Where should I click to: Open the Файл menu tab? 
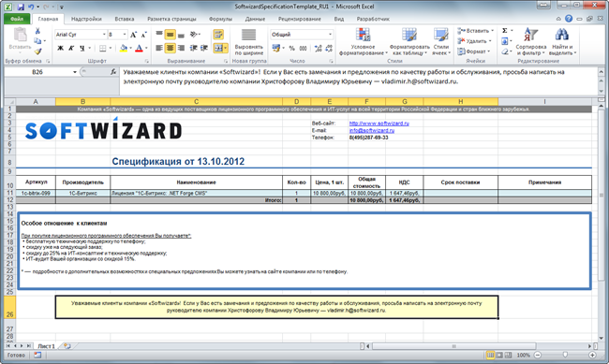point(17,19)
